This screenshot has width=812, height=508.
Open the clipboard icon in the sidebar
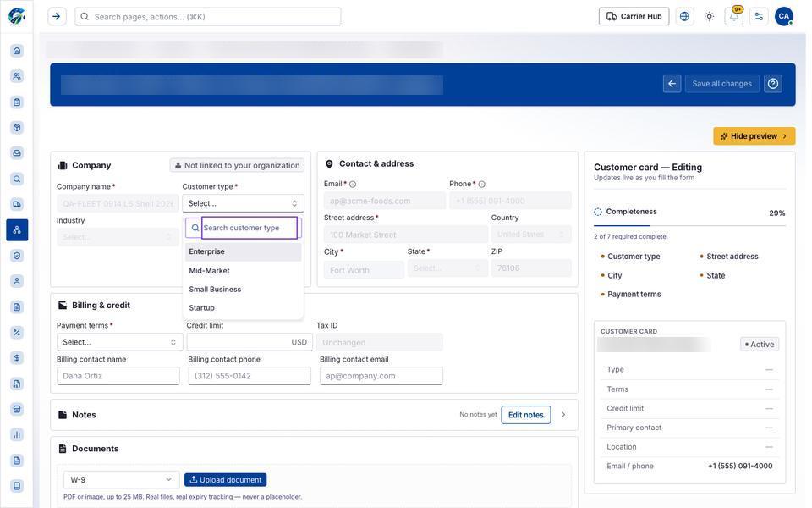tap(17, 102)
